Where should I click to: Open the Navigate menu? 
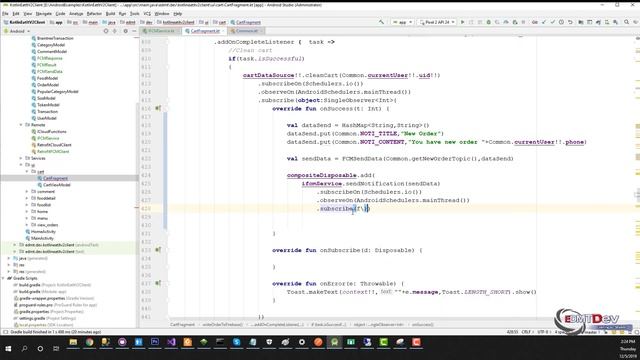pyautogui.click(x=44, y=13)
